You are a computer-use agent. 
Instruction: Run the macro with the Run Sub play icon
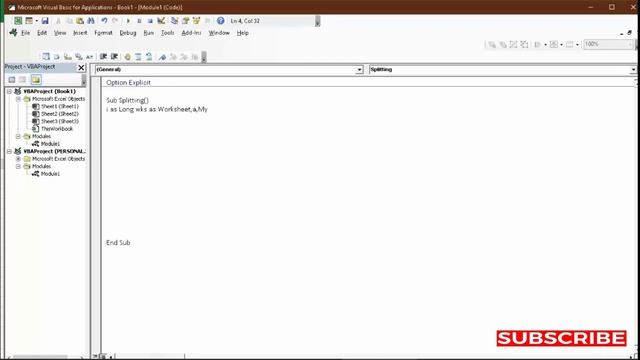(x=128, y=20)
